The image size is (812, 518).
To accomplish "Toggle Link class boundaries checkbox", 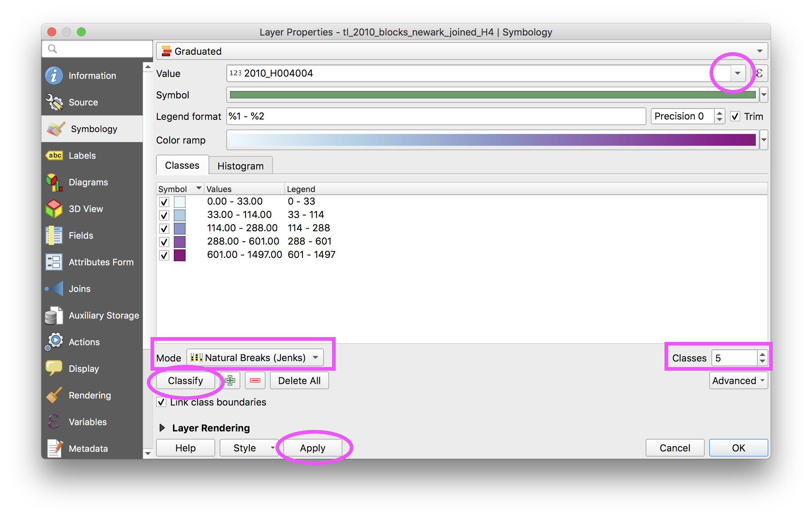I will pos(162,402).
